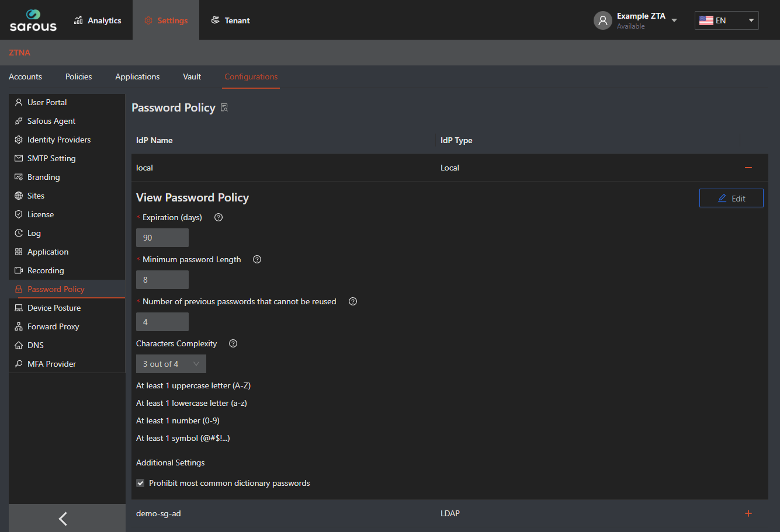
Task: Open Device Posture in the sidebar
Action: (x=67, y=308)
